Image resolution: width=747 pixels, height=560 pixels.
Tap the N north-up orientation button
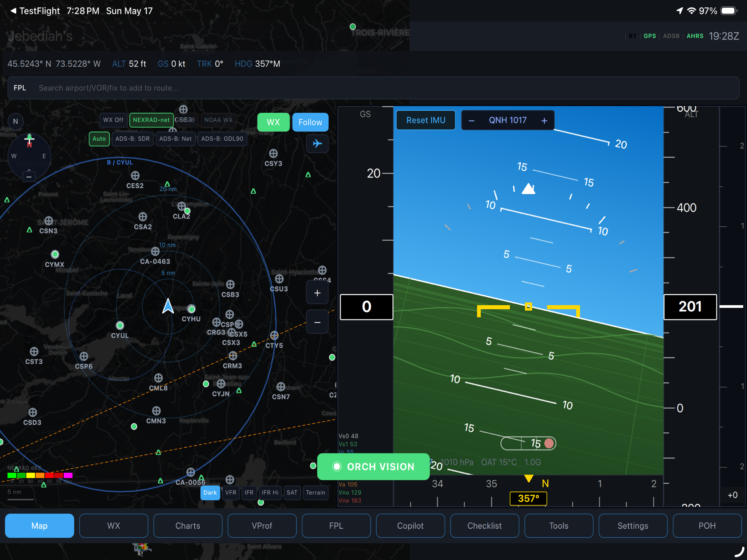point(16,121)
